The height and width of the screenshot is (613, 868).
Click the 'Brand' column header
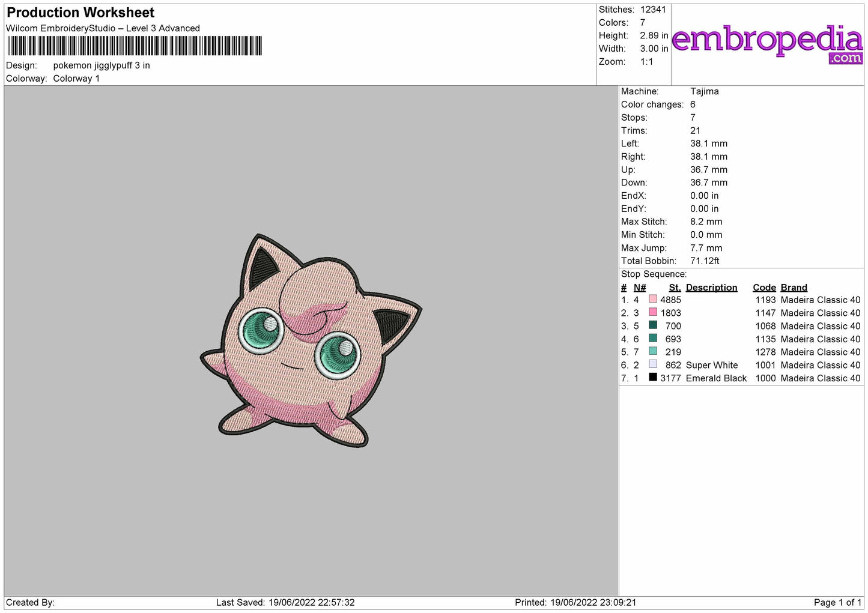(794, 288)
